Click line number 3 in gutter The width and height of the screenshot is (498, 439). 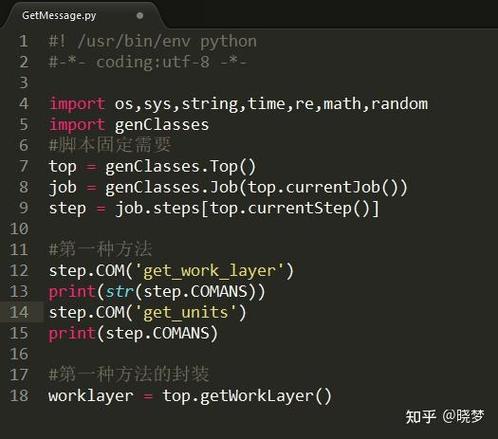[x=23, y=83]
